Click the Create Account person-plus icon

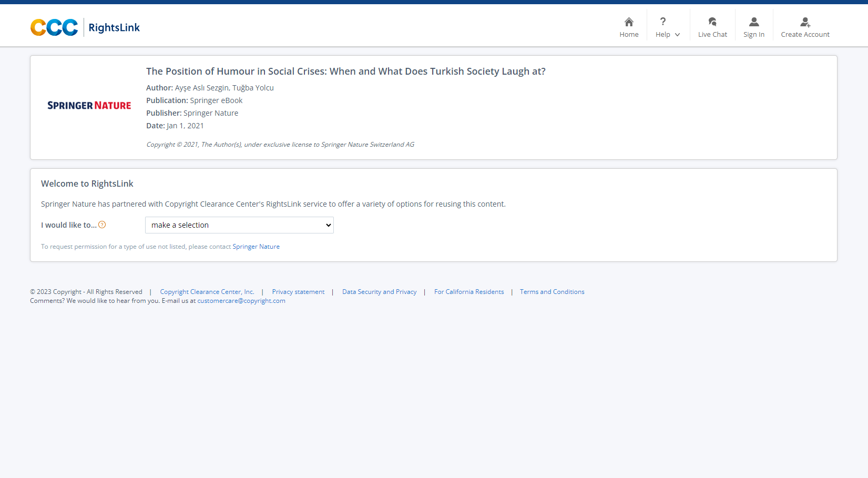pyautogui.click(x=805, y=22)
